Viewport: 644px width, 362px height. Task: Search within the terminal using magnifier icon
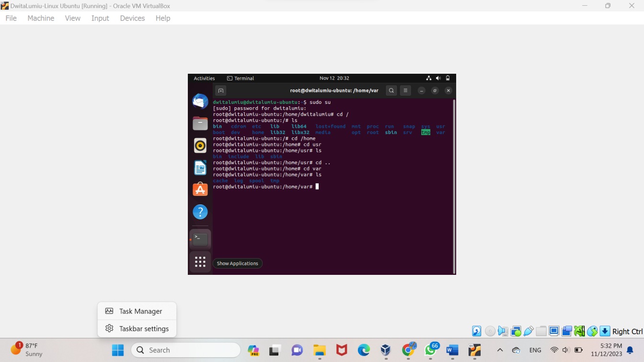391,90
